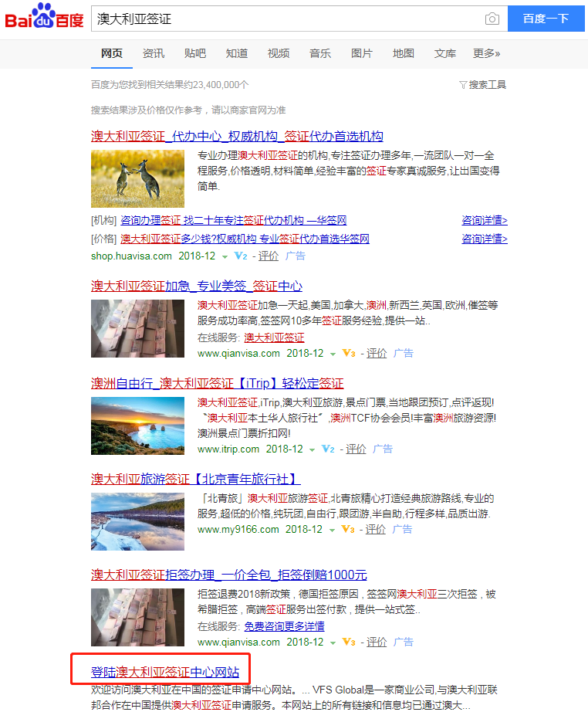Viewport: 588px width, 712px height.
Task: Open 登陆澳大利亚签证中心网站 result
Action: [165, 672]
